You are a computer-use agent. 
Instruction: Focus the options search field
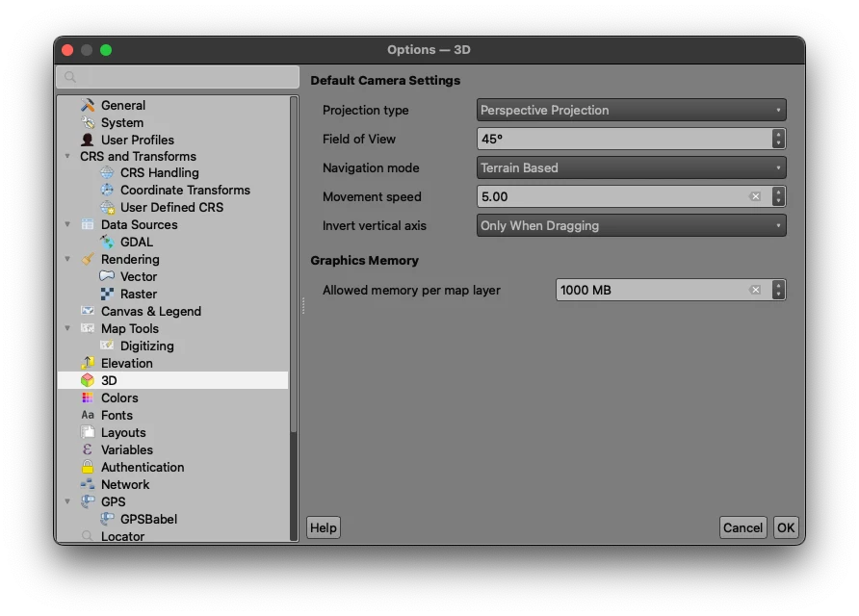pos(178,77)
